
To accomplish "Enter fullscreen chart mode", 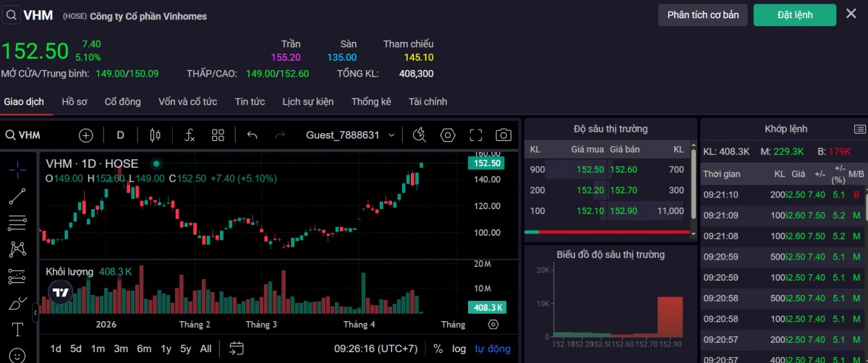I will coord(476,135).
